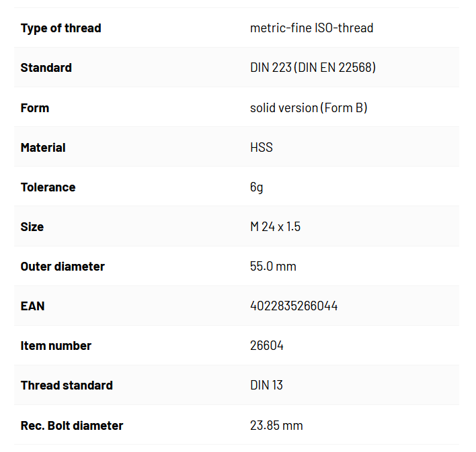The width and height of the screenshot is (476, 452).
Task: Select the "metric-fine ISO-thread" value
Action: (311, 28)
